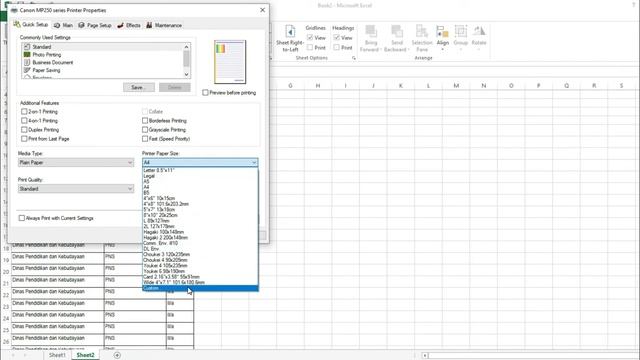Viewport: 640px width, 360px height.
Task: Choose DL Env. paper size
Action: click(200, 249)
